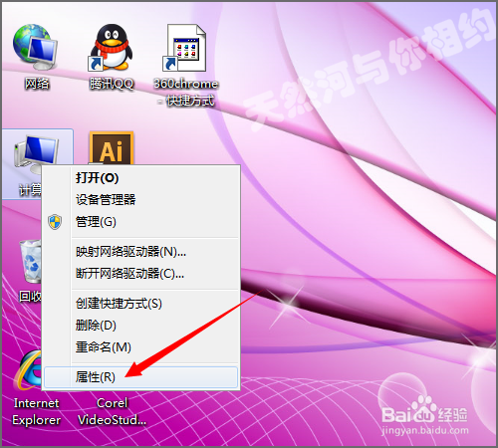
Task: Choose 创建快捷方式(S) menu entry
Action: coord(140,304)
